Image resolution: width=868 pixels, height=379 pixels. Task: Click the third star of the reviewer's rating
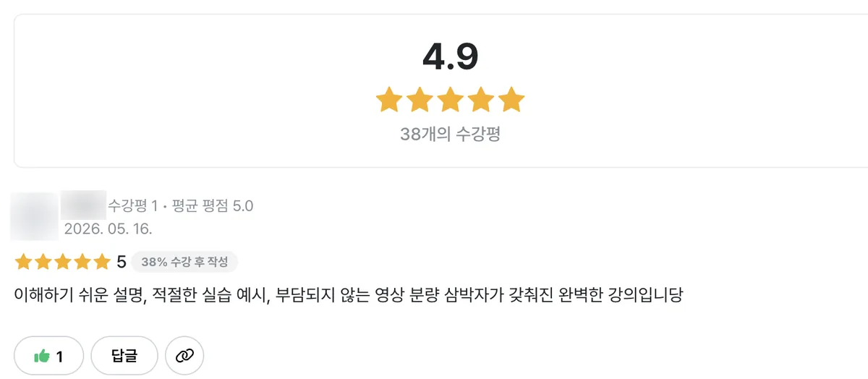point(62,261)
